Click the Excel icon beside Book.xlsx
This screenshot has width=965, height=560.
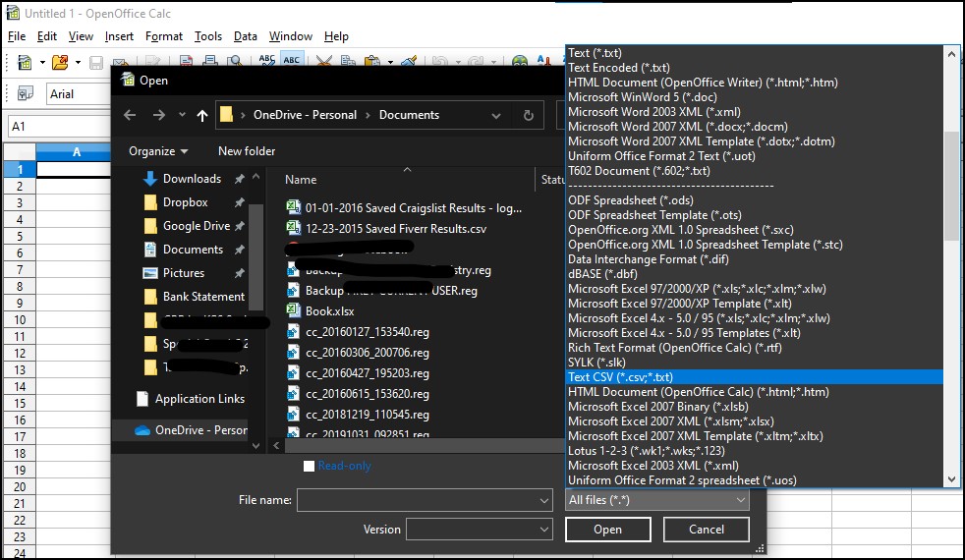[x=294, y=310]
